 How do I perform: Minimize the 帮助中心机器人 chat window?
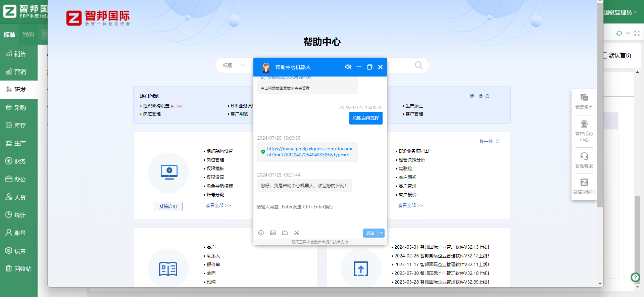[x=359, y=67]
